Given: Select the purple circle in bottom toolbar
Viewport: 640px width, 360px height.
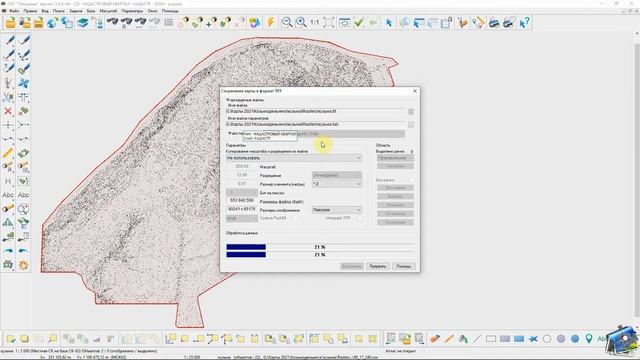Looking at the screenshot, I should coord(561,339).
